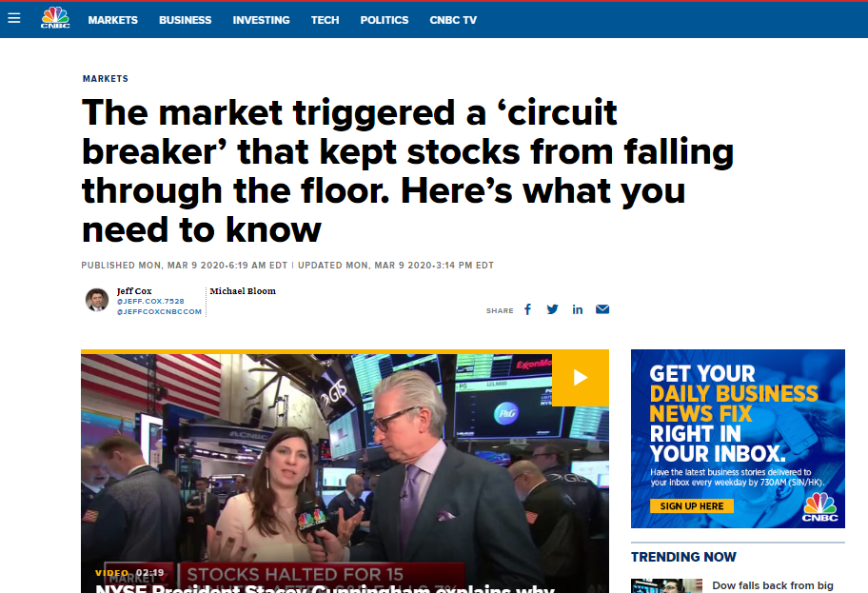Click the Sign Up Here button

coord(692,506)
